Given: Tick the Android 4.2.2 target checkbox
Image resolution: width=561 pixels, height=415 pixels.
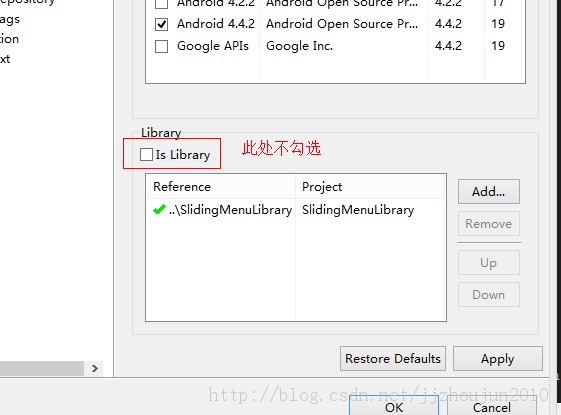Looking at the screenshot, I should coord(161,4).
